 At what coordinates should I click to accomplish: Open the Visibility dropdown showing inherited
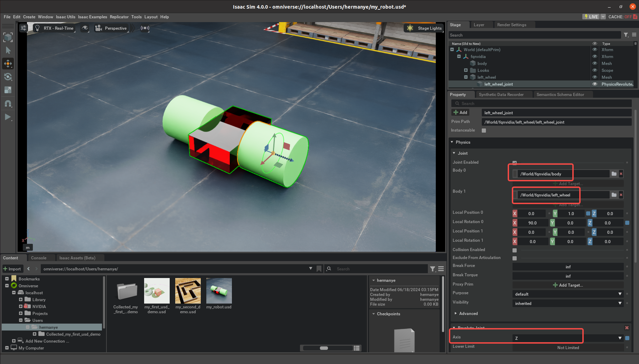click(568, 303)
